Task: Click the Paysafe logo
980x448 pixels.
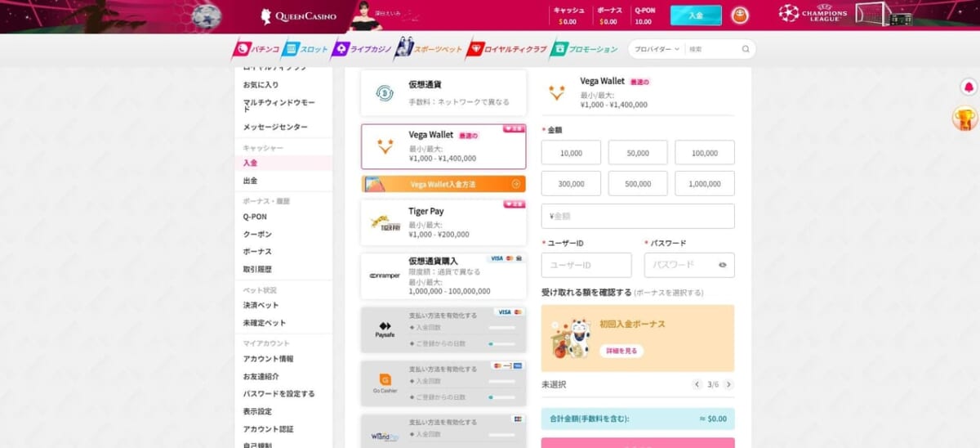Action: pyautogui.click(x=385, y=329)
